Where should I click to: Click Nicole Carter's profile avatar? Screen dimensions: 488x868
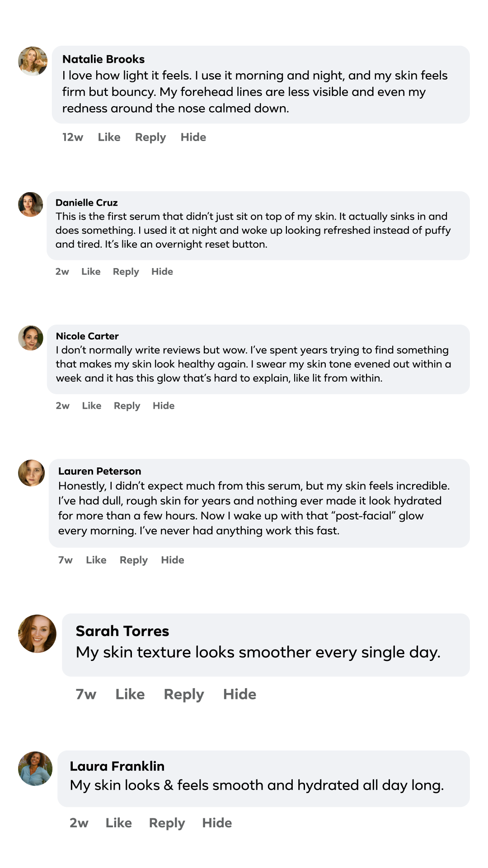click(x=30, y=338)
